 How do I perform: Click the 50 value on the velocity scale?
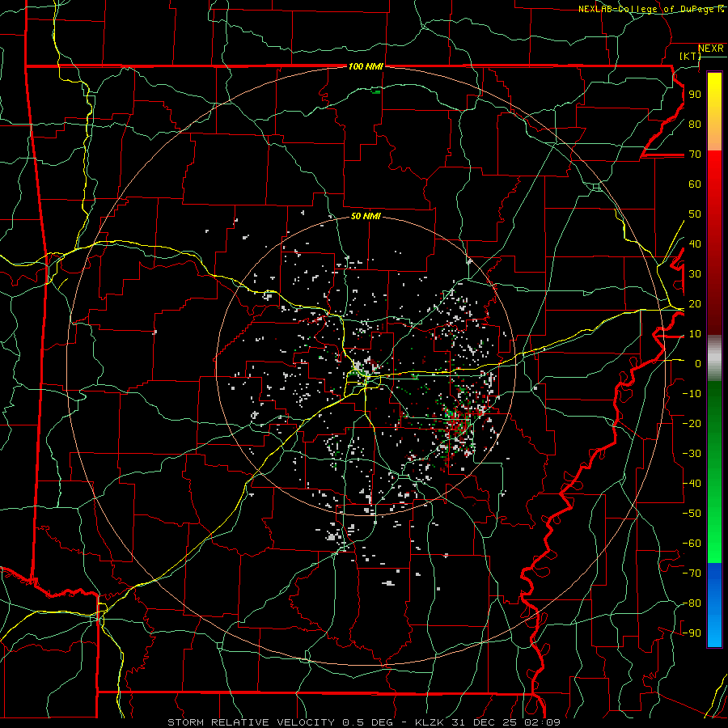click(x=695, y=214)
